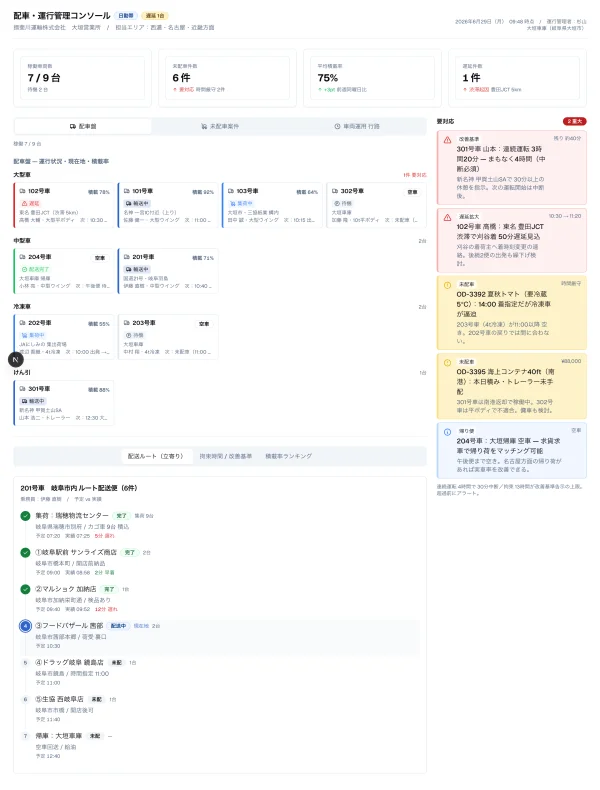Open the 103号車 vehicle card

[x=272, y=205]
